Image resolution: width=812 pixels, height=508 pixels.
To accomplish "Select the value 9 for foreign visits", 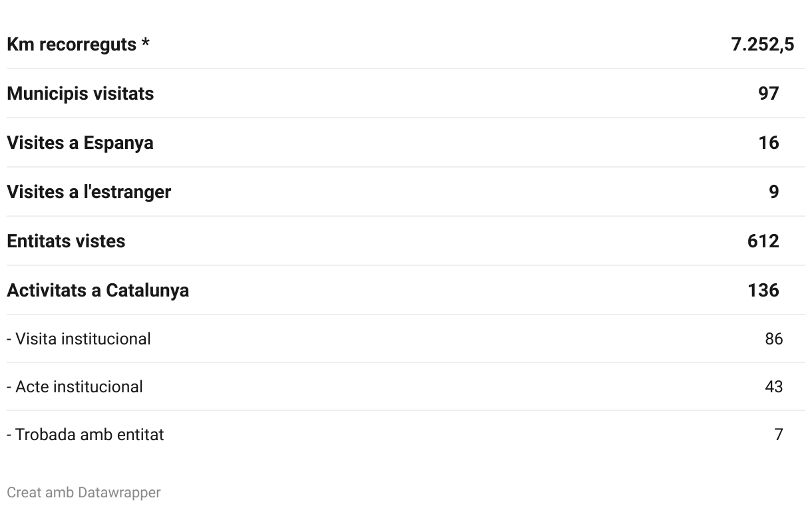I will click(x=773, y=192).
